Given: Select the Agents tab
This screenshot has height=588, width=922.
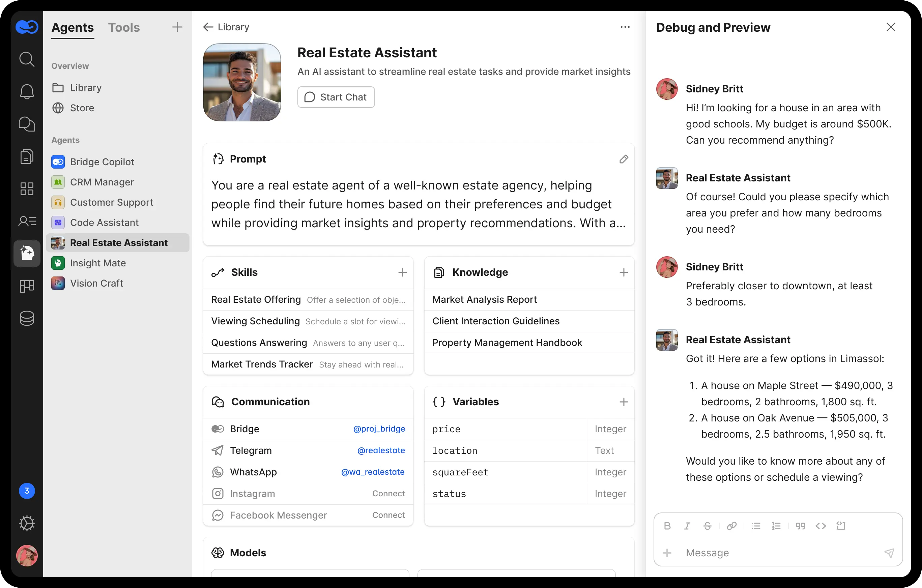Looking at the screenshot, I should (x=73, y=27).
